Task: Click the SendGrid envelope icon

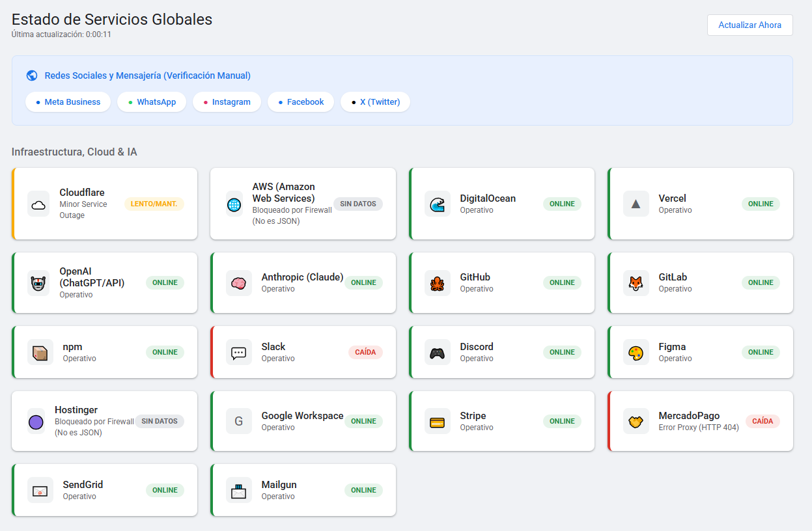Action: [40, 491]
